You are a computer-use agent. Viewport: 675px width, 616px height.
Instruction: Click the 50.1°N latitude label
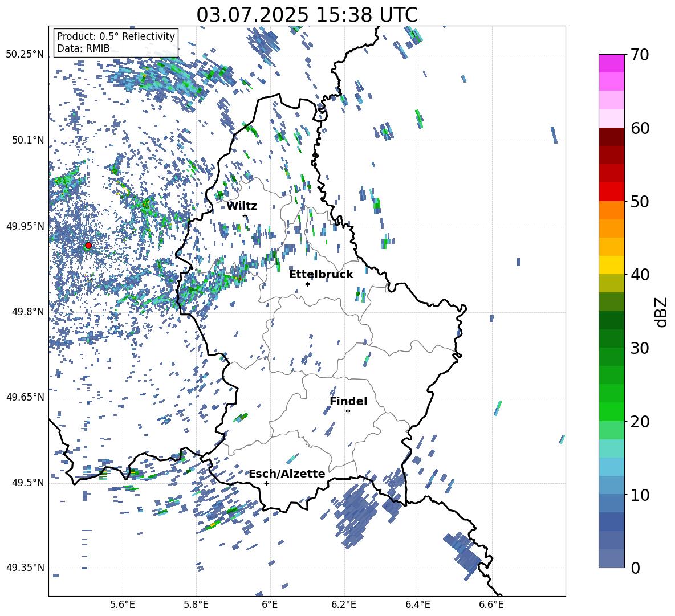pyautogui.click(x=28, y=140)
